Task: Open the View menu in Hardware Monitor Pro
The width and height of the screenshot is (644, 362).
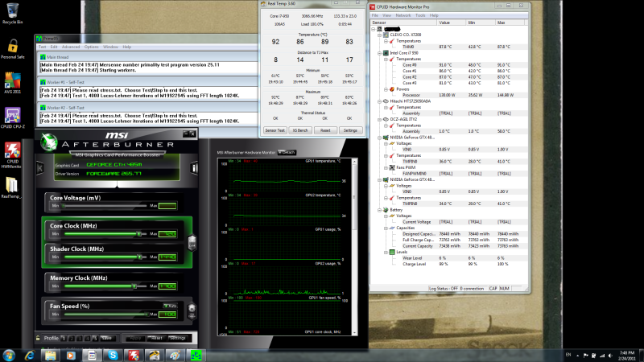Action: [387, 15]
